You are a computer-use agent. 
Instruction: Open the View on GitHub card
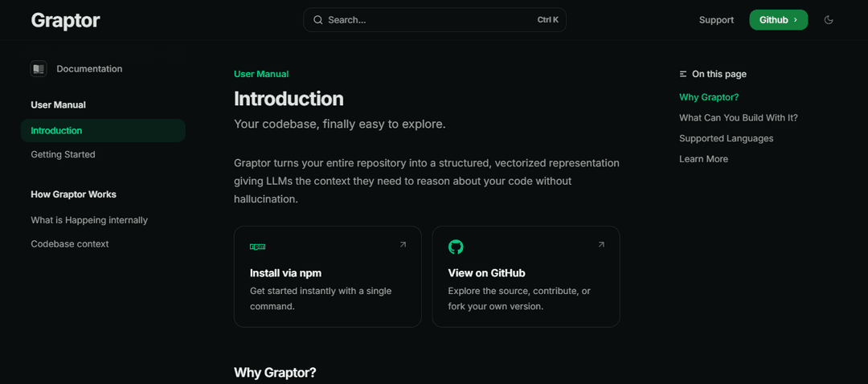(x=526, y=276)
